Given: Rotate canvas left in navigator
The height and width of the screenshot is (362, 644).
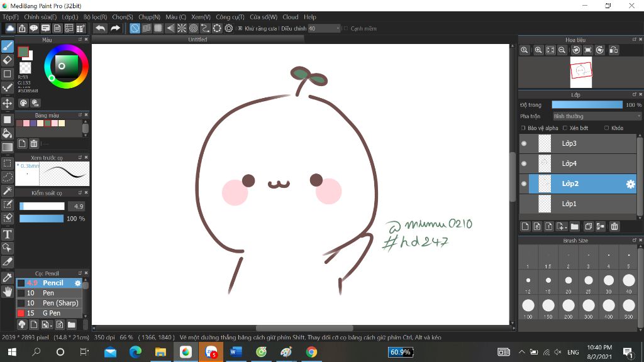Looking at the screenshot, I should pos(576,50).
